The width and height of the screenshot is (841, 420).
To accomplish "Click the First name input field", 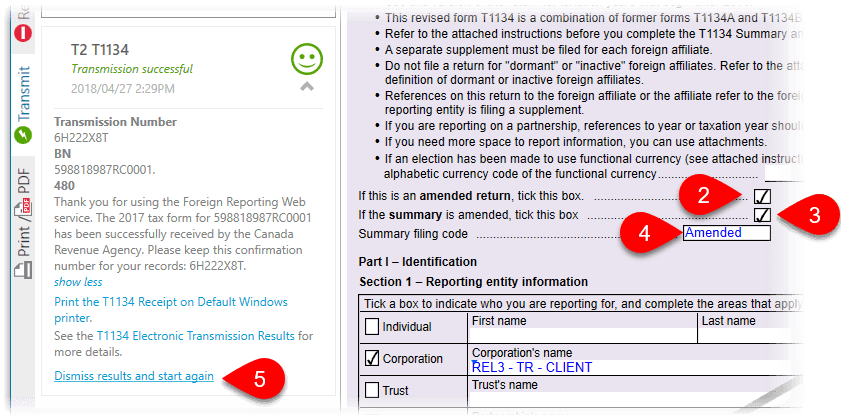I will [582, 335].
